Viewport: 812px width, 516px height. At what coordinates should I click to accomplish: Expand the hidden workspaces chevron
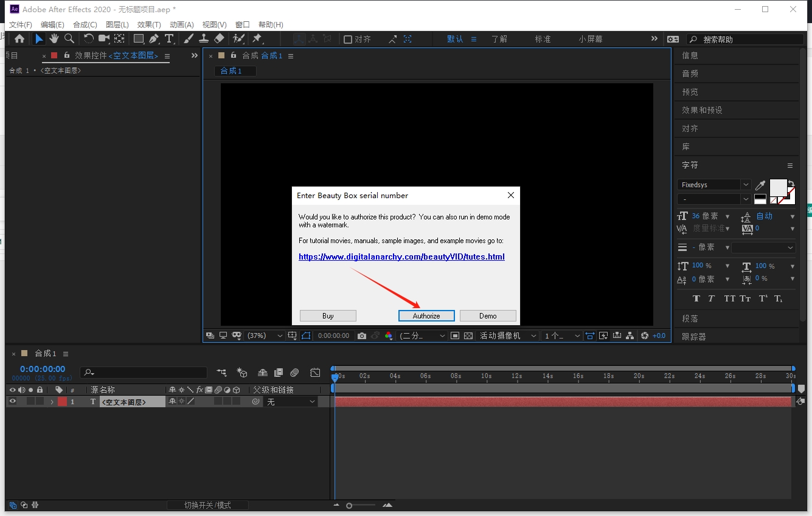(x=654, y=38)
